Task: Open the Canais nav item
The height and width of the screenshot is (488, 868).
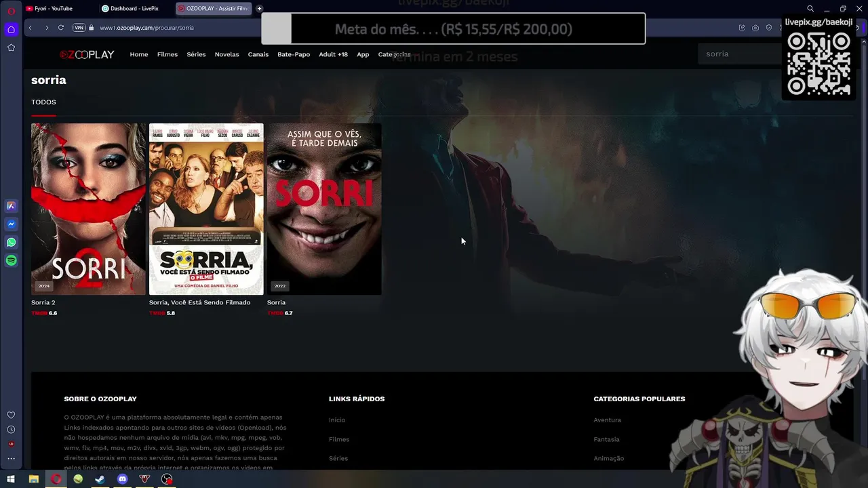Action: coord(258,54)
